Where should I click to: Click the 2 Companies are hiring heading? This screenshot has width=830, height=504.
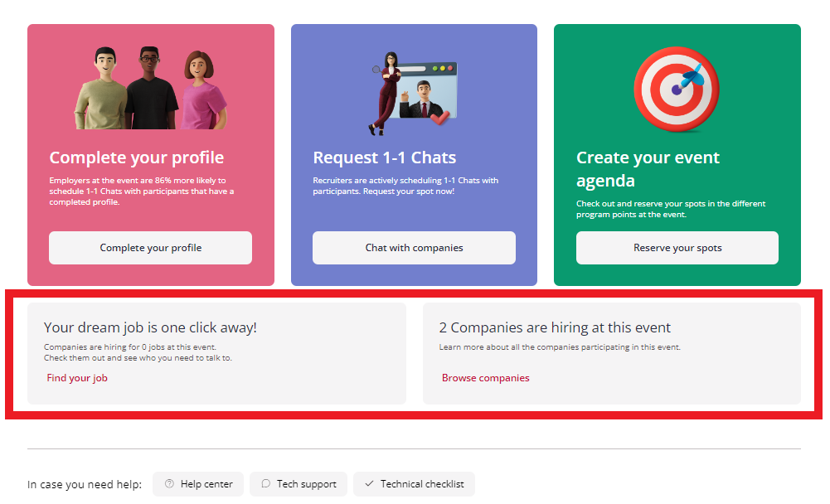pyautogui.click(x=555, y=327)
